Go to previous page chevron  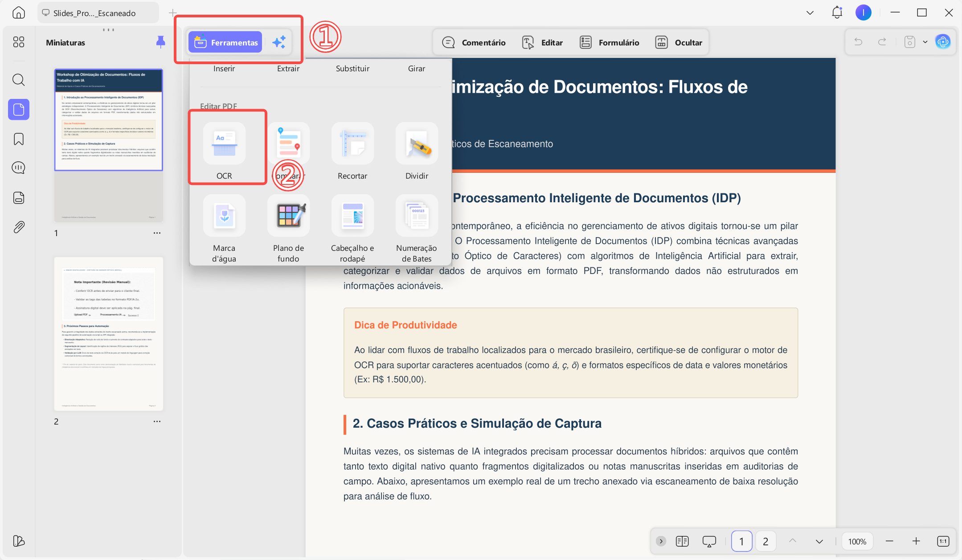[x=793, y=541]
